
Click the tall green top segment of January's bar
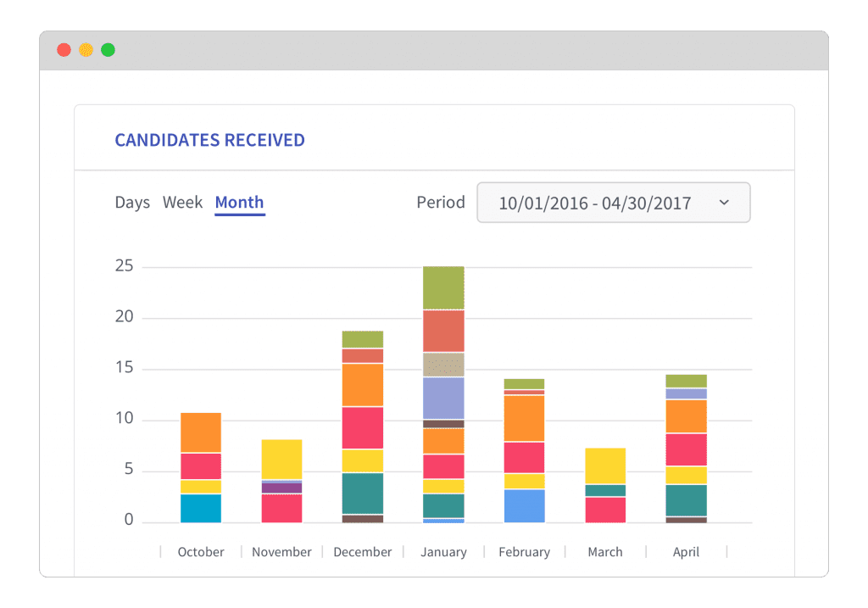click(443, 287)
